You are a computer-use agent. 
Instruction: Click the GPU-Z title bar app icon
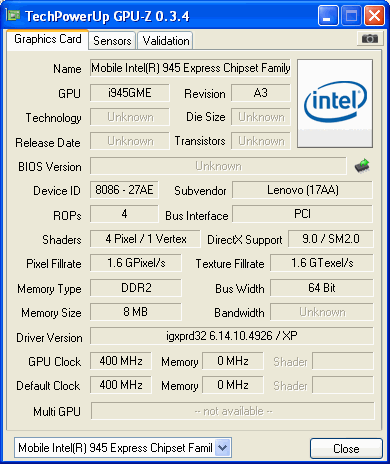tap(13, 15)
